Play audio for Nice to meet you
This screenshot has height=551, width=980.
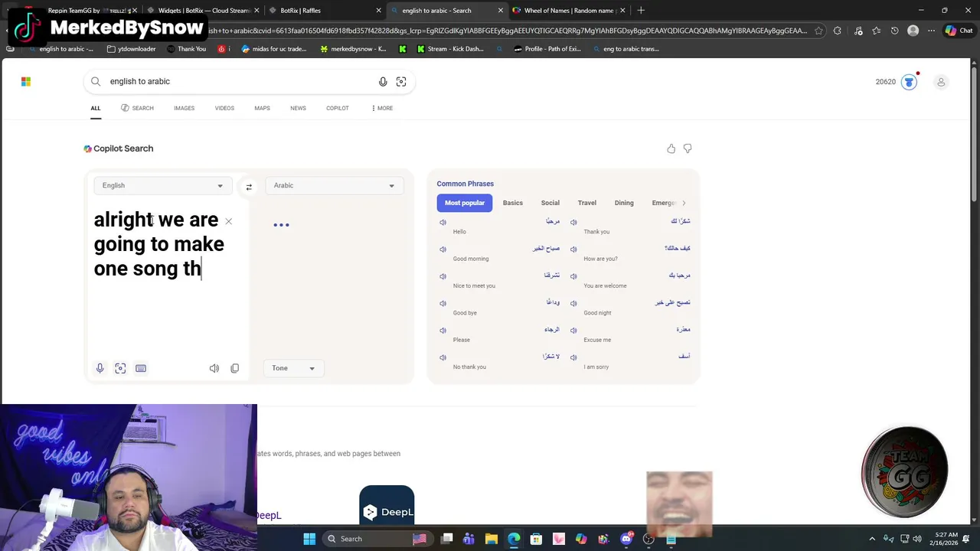(443, 276)
